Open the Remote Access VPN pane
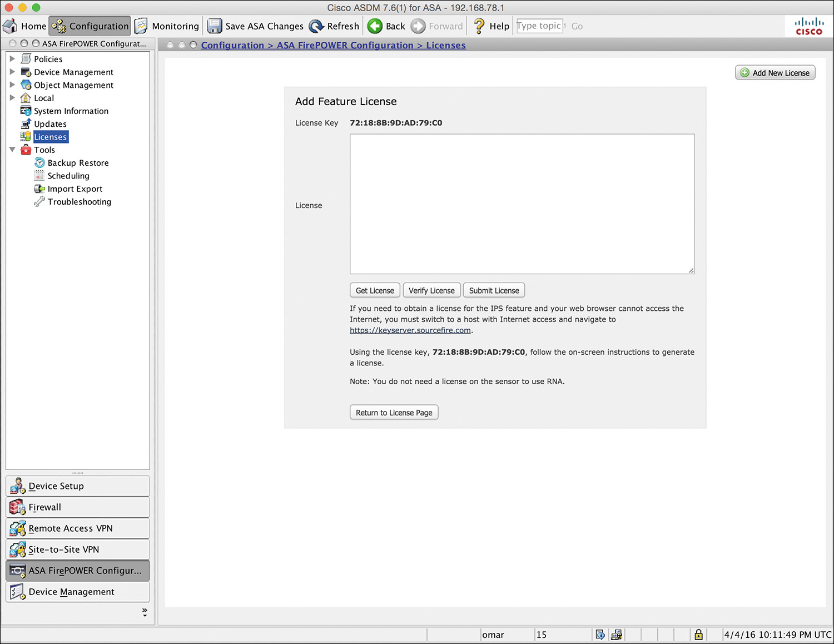 (x=78, y=528)
